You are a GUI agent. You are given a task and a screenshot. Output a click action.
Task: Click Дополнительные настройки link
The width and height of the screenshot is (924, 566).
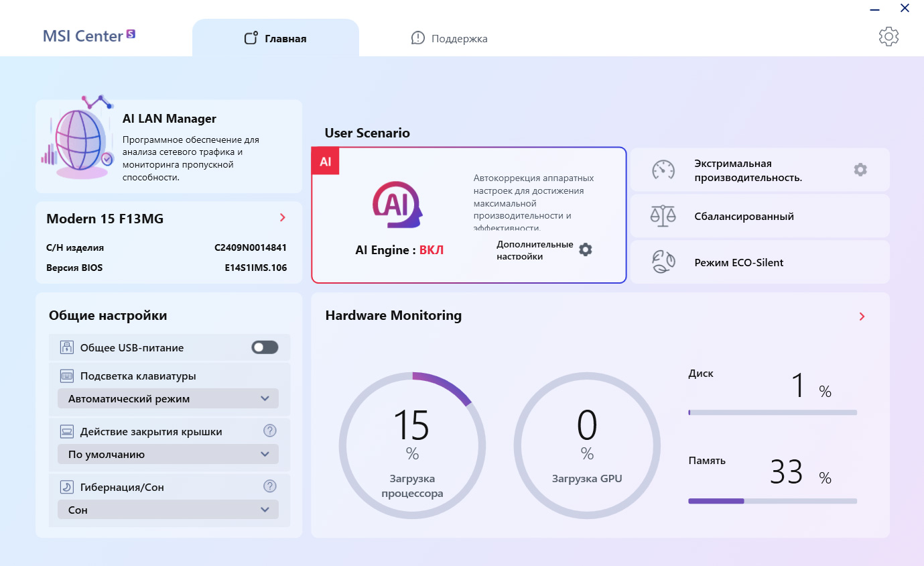pos(535,250)
